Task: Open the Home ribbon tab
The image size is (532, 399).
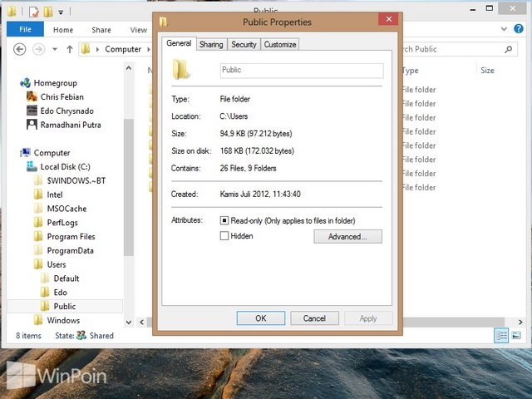Action: (x=63, y=30)
